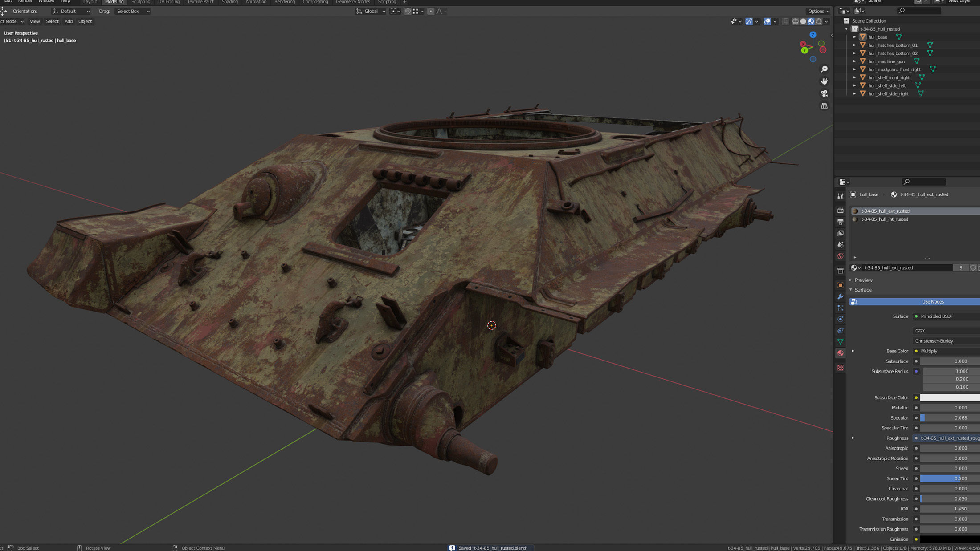Select the t-34-85_hull_int_rusted material slot

[884, 219]
